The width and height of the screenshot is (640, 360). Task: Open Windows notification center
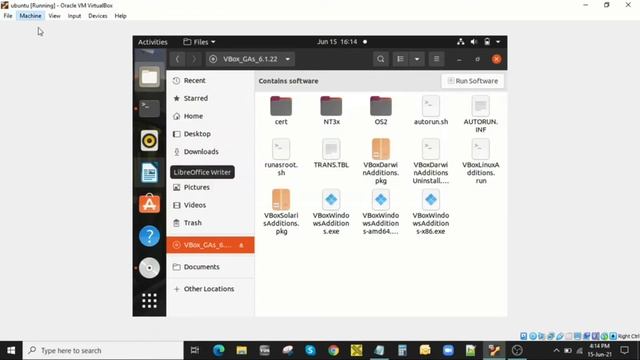624,350
